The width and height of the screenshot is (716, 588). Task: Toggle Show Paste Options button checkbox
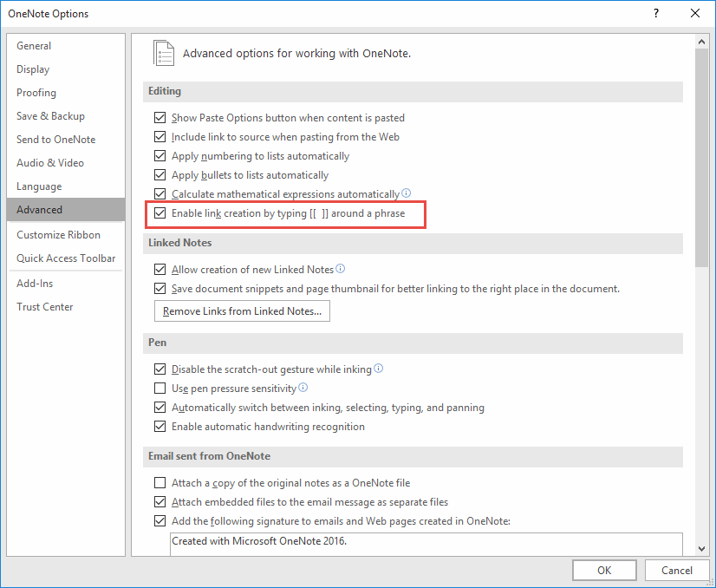[x=159, y=118]
